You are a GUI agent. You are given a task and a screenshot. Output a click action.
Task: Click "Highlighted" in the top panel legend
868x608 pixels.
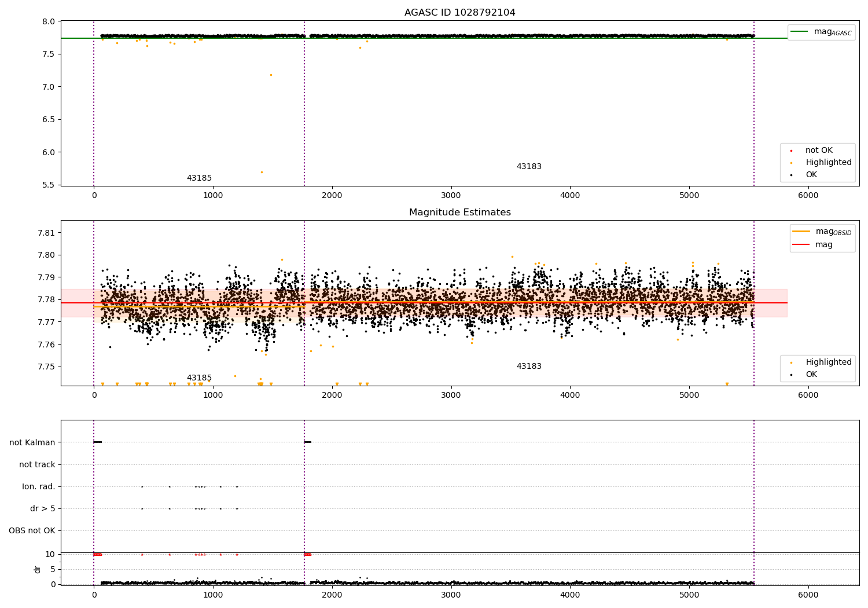click(828, 163)
